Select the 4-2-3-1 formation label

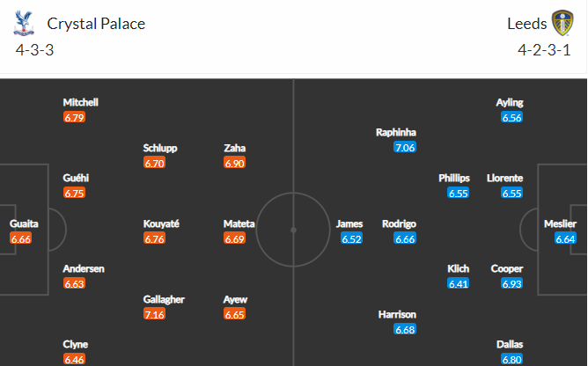(x=544, y=50)
